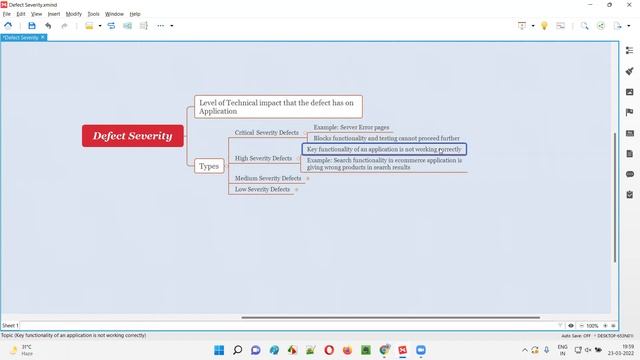Open the Insert menu
The width and height of the screenshot is (640, 360).
(54, 14)
